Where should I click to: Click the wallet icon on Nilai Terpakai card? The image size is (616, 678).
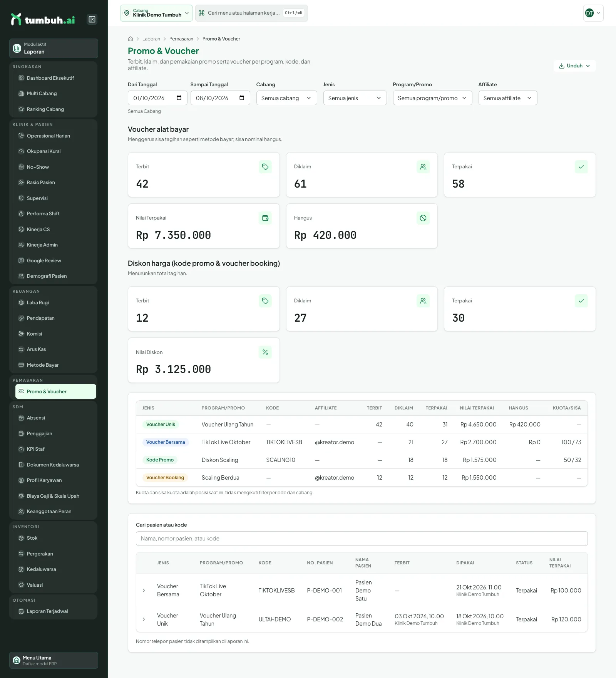265,218
